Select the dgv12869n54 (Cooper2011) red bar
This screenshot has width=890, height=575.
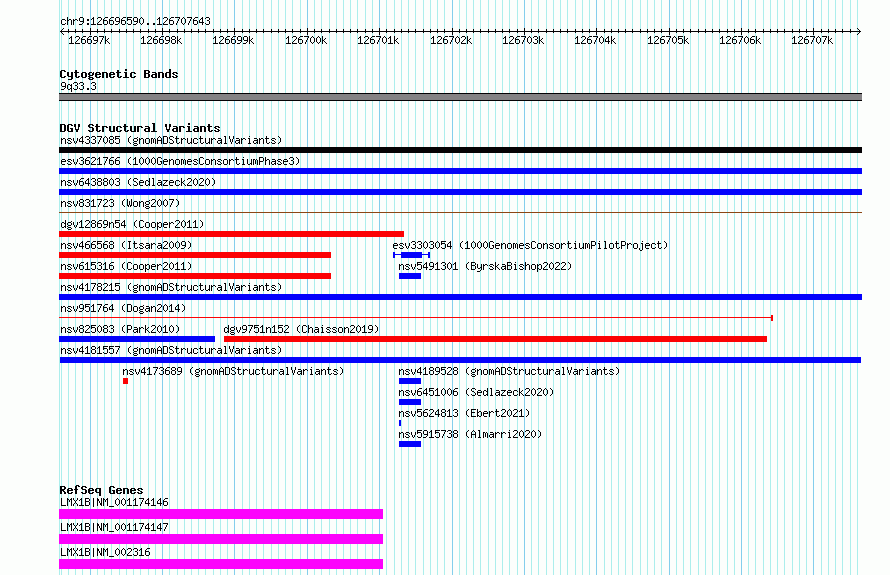coord(232,234)
